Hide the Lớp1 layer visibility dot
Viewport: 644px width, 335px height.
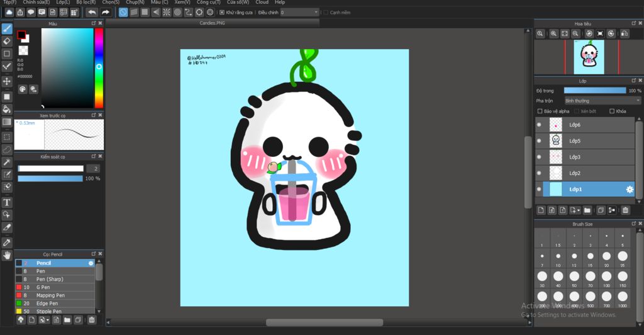[539, 190]
